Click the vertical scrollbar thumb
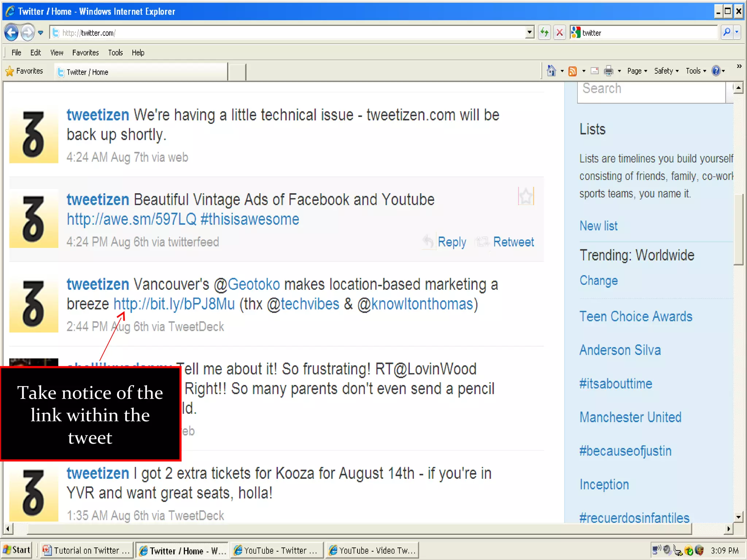747x560 pixels. (x=739, y=230)
